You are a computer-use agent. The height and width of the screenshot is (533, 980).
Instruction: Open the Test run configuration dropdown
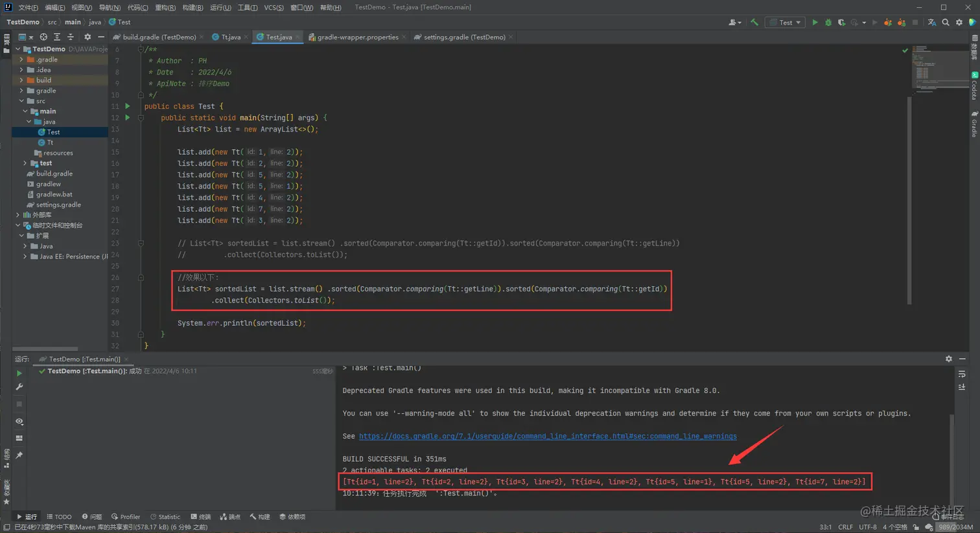785,23
